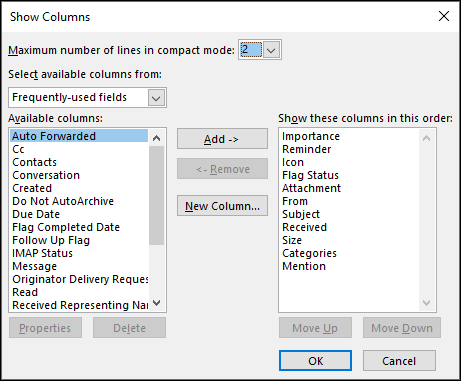Image resolution: width=461 pixels, height=381 pixels.
Task: Click the Add -> button
Action: tap(222, 139)
